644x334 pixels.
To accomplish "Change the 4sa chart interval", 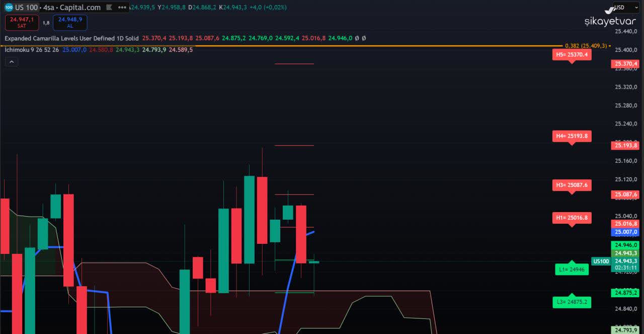I will click(49, 8).
